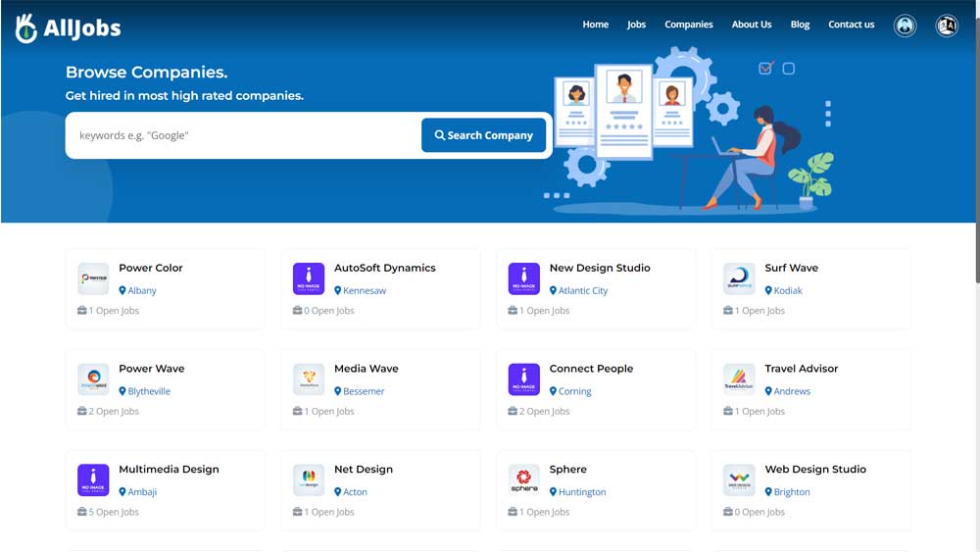Open the Multimedia Design company link

(169, 469)
